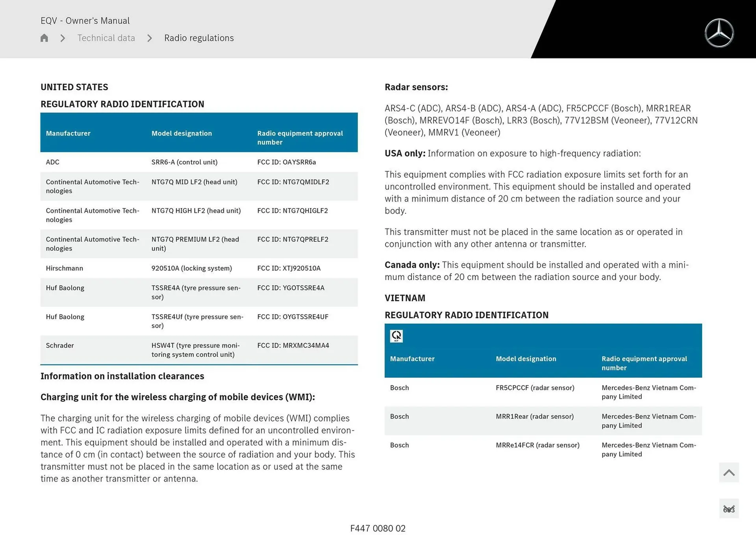Click the MRRe14FCR radar sensor entry
Screen dimensions: 756x535
537,445
